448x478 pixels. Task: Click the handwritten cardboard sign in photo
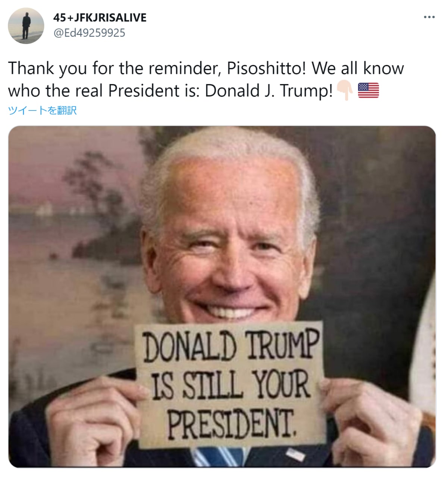(x=231, y=385)
